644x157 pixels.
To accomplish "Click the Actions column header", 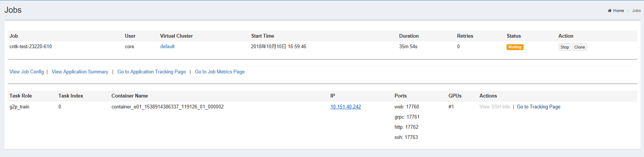I will pos(488,96).
